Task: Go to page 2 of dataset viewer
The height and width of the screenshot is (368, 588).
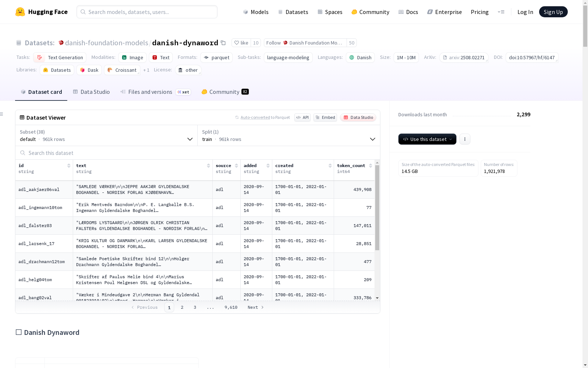Action: pyautogui.click(x=182, y=307)
